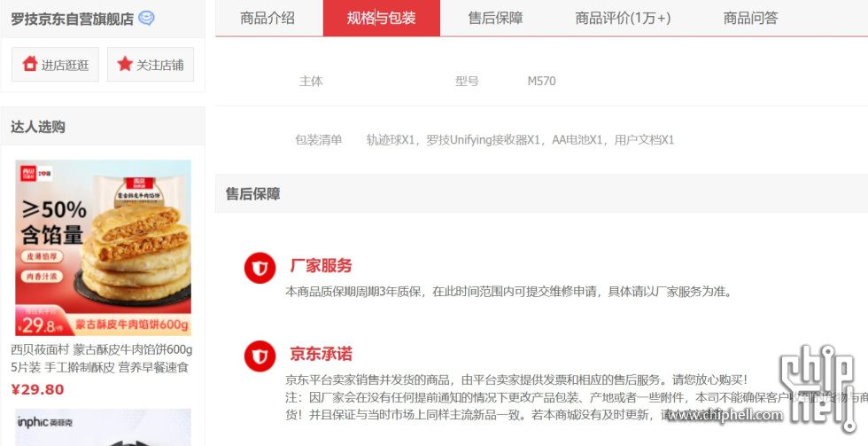The height and width of the screenshot is (446, 868).
Task: Click the M570 model value
Action: pos(541,81)
